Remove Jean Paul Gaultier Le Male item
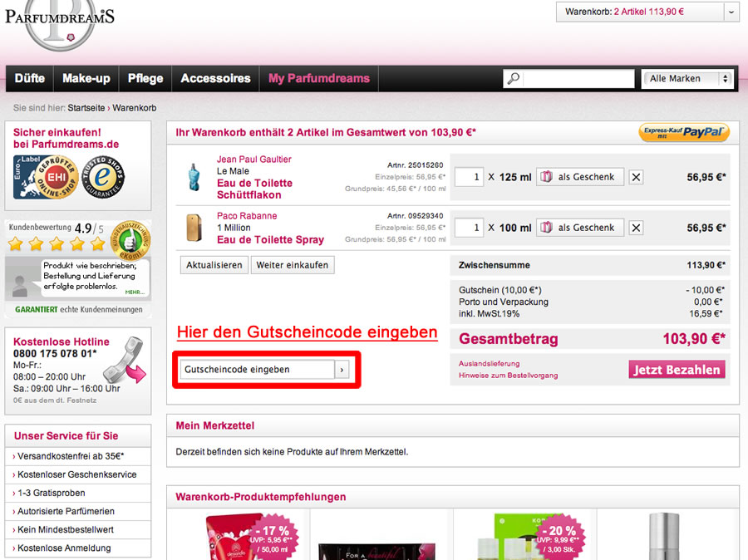This screenshot has width=748, height=560. [x=636, y=177]
